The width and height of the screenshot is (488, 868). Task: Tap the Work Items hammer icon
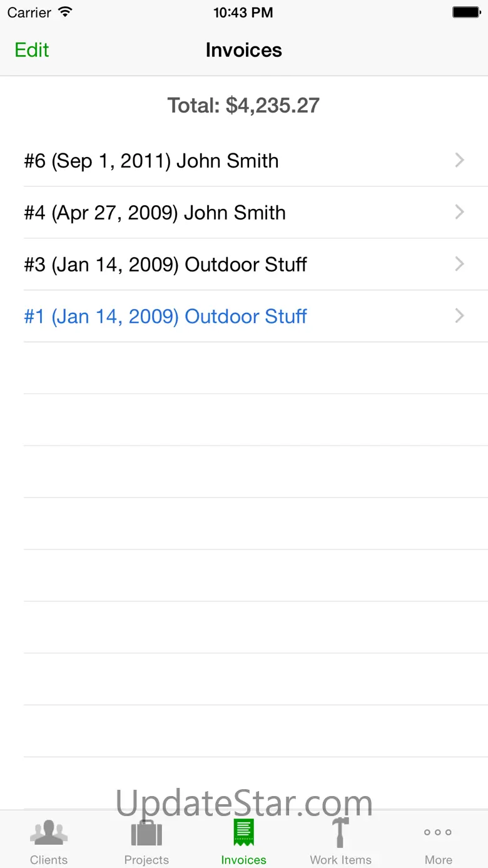[x=340, y=833]
